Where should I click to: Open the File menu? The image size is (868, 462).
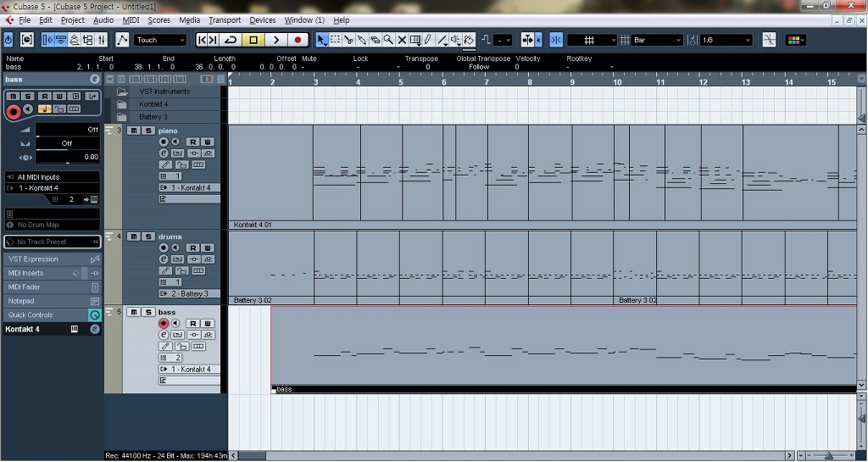[24, 19]
